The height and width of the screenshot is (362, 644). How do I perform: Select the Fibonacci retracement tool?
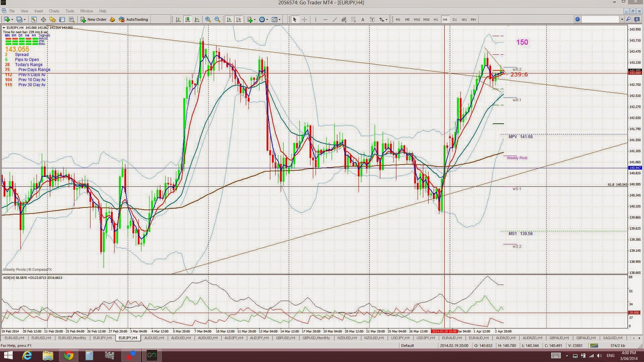point(353,19)
